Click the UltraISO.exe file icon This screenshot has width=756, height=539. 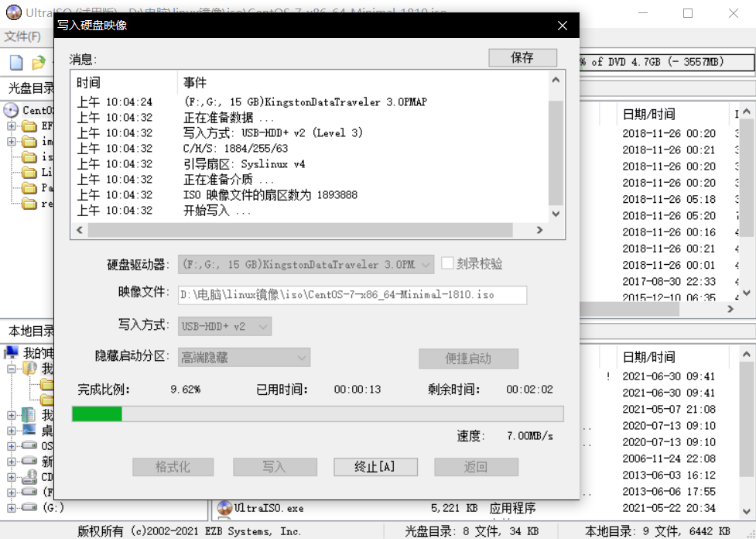[x=224, y=508]
